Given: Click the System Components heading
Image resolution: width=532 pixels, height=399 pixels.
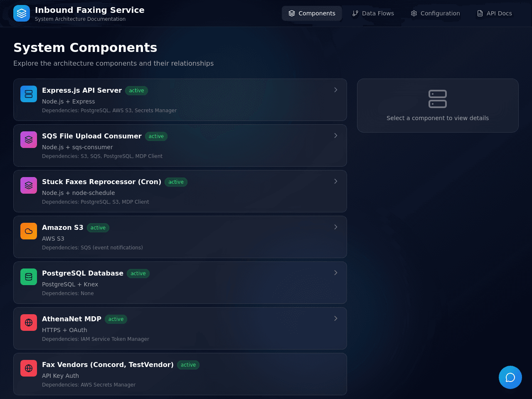Looking at the screenshot, I should coord(85,47).
